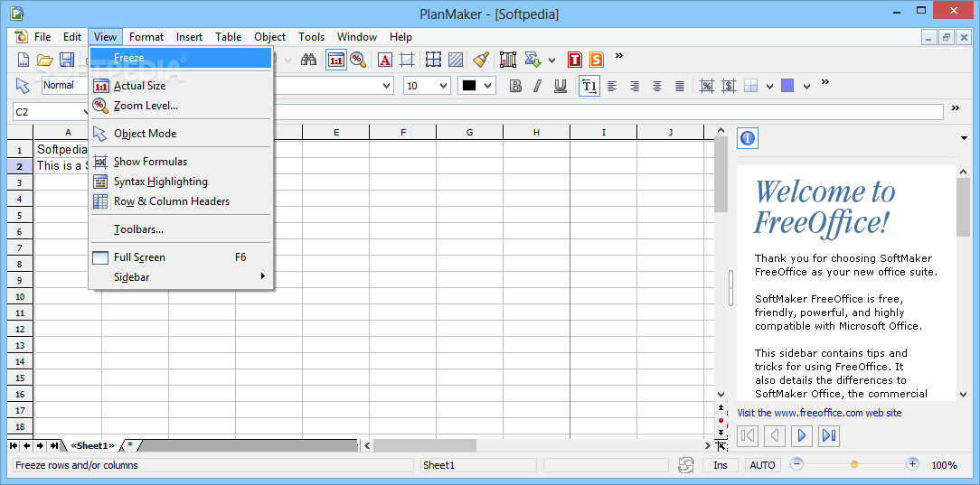The height and width of the screenshot is (485, 980).
Task: Toggle italic formatting
Action: [x=537, y=86]
